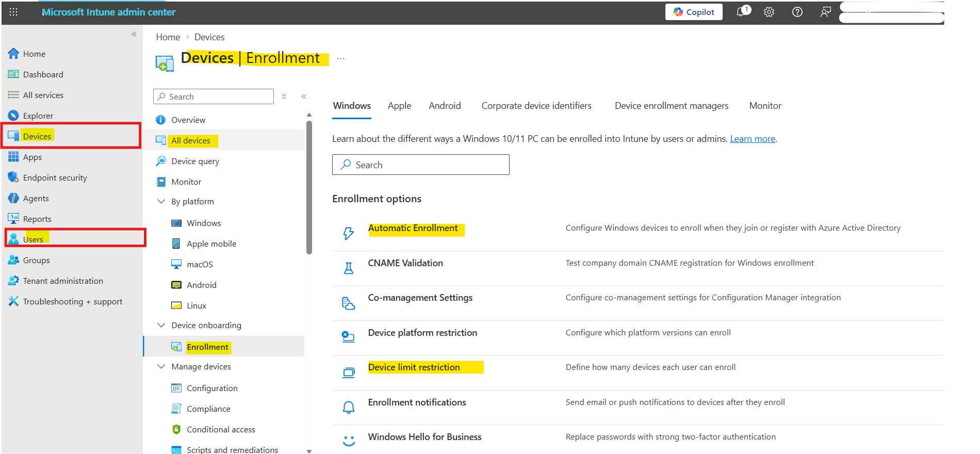
Task: Click the Home breadcrumb link
Action: click(x=168, y=37)
